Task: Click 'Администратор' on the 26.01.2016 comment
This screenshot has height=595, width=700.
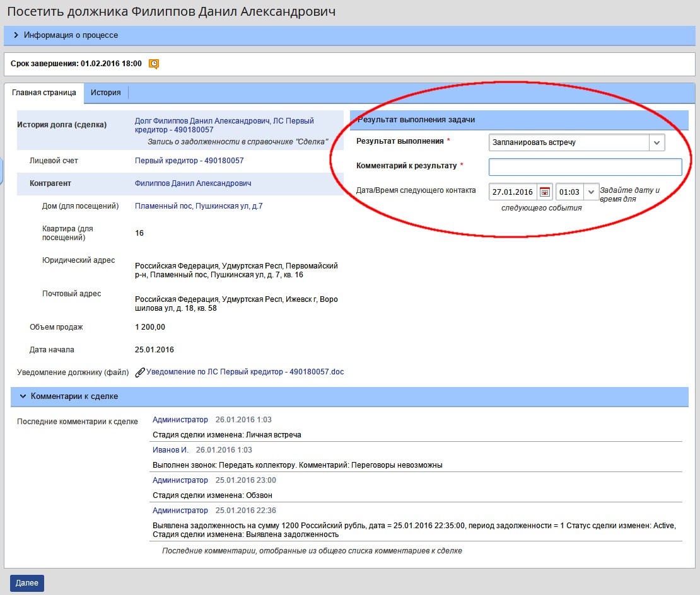Action: pos(180,420)
